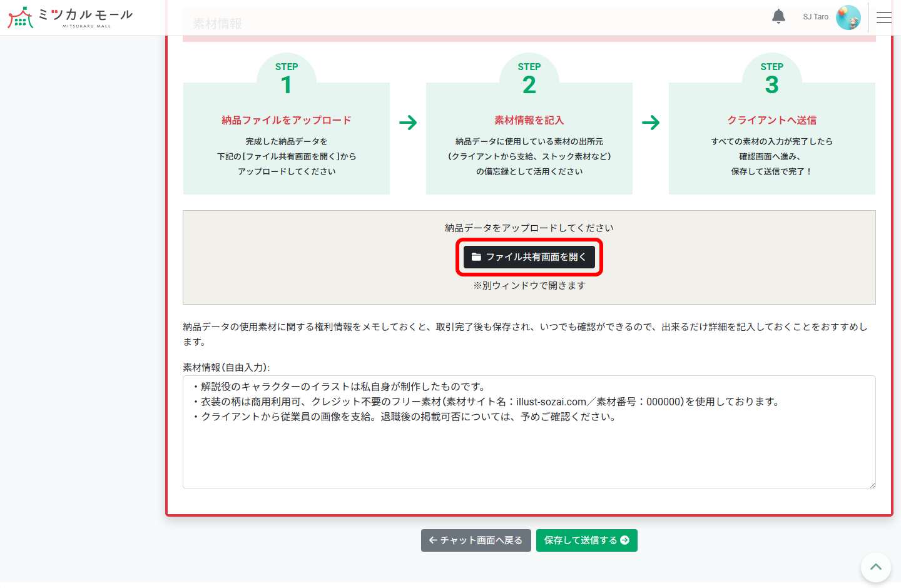Open the SJ Taro profile avatar
This screenshot has width=901, height=588.
tap(848, 17)
